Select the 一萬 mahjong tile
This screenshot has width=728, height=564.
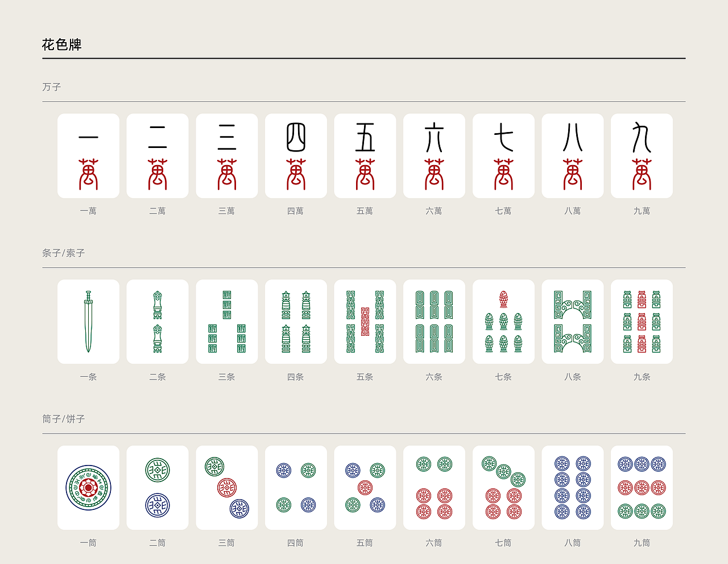click(x=88, y=156)
